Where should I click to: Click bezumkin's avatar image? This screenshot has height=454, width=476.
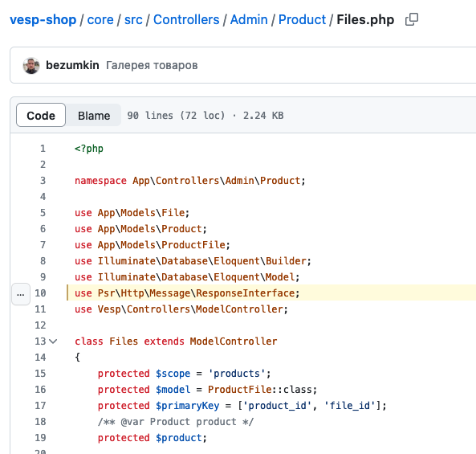(x=31, y=65)
